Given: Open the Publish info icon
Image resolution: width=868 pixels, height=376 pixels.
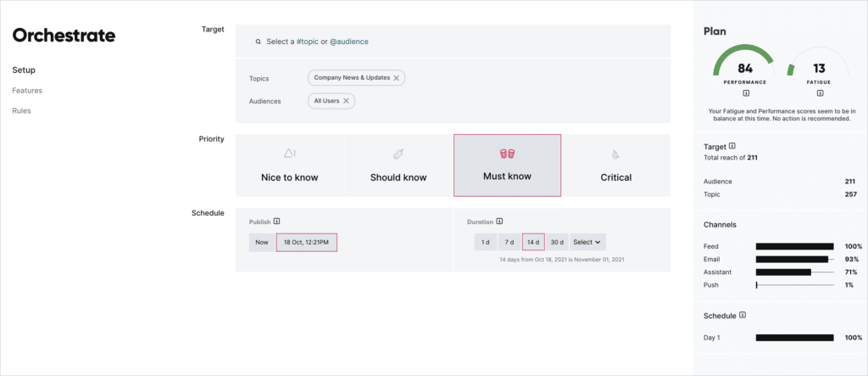Looking at the screenshot, I should (x=277, y=222).
